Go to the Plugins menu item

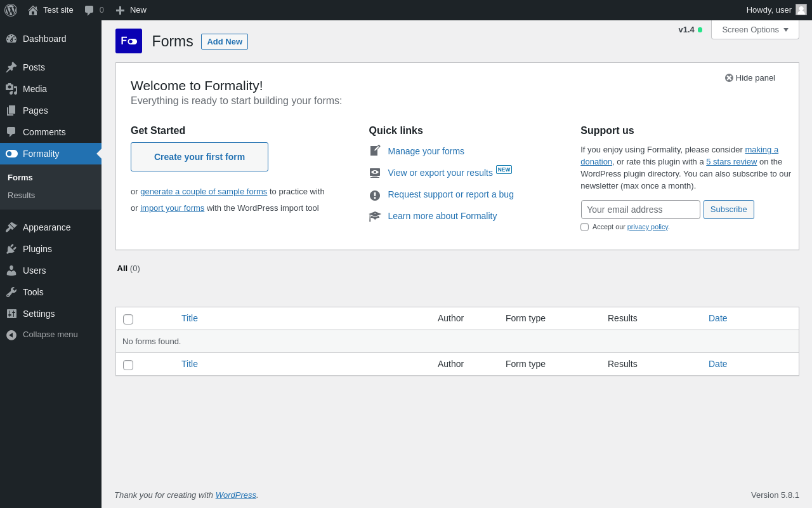37,249
